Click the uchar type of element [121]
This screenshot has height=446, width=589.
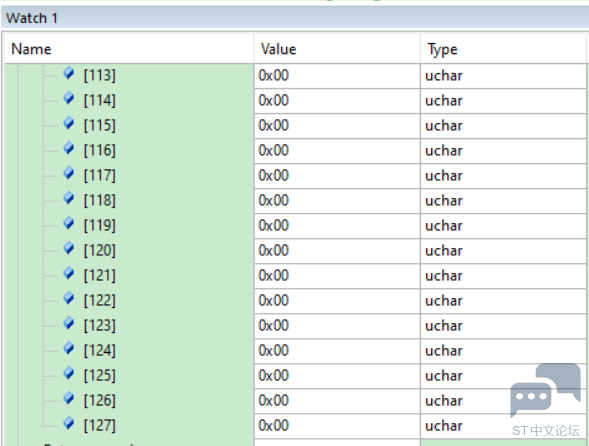[x=444, y=275]
